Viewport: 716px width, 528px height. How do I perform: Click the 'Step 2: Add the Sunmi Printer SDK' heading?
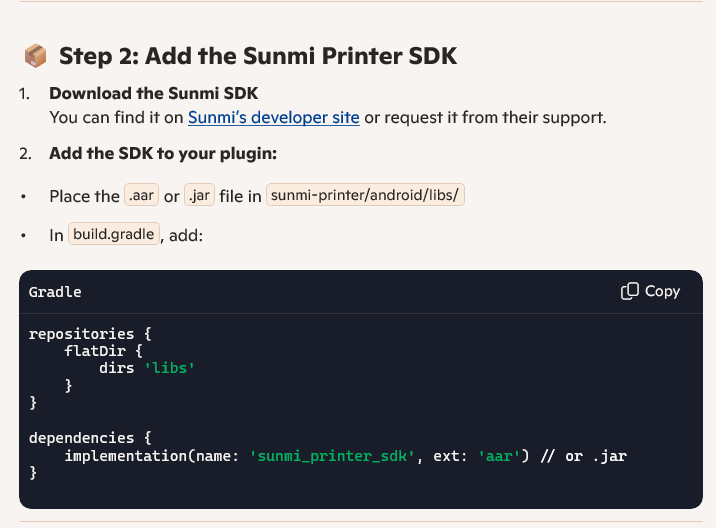pos(258,56)
